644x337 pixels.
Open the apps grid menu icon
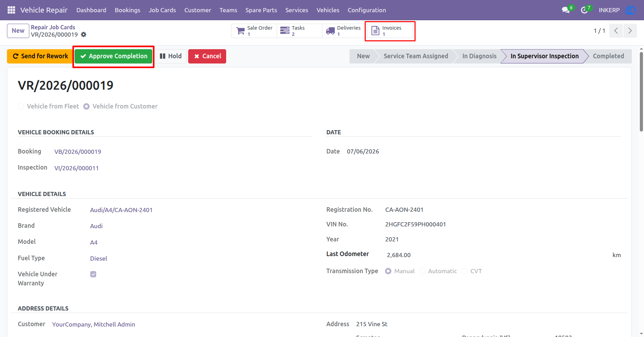(x=11, y=10)
